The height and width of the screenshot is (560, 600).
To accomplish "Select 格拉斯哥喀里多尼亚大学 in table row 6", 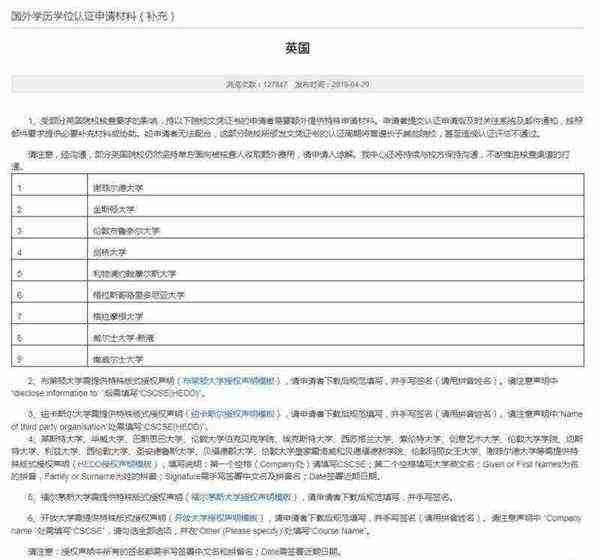I will coord(139,296).
